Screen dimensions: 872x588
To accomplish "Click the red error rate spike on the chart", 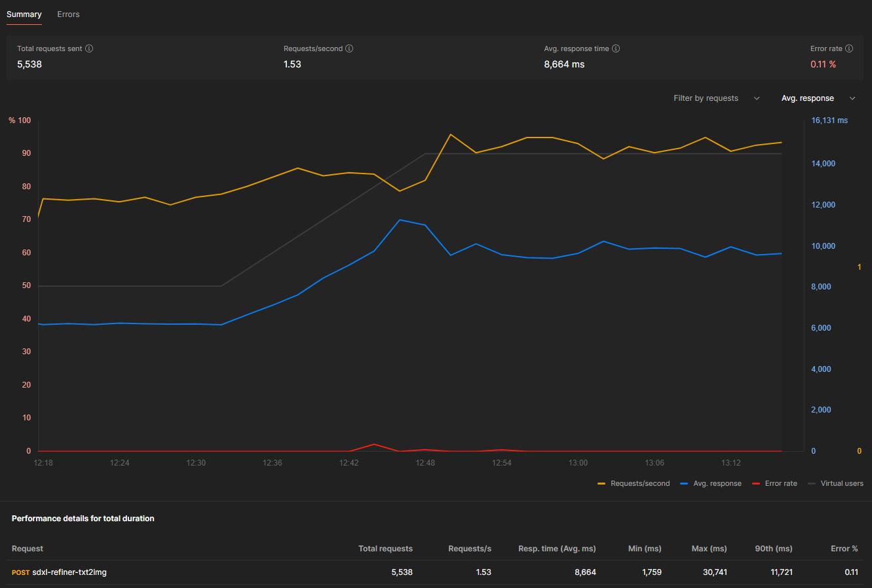I will [374, 445].
